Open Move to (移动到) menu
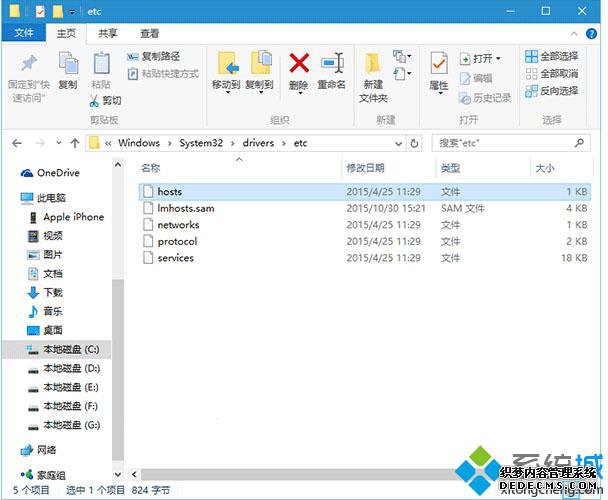The height and width of the screenshot is (500, 608). point(226,73)
